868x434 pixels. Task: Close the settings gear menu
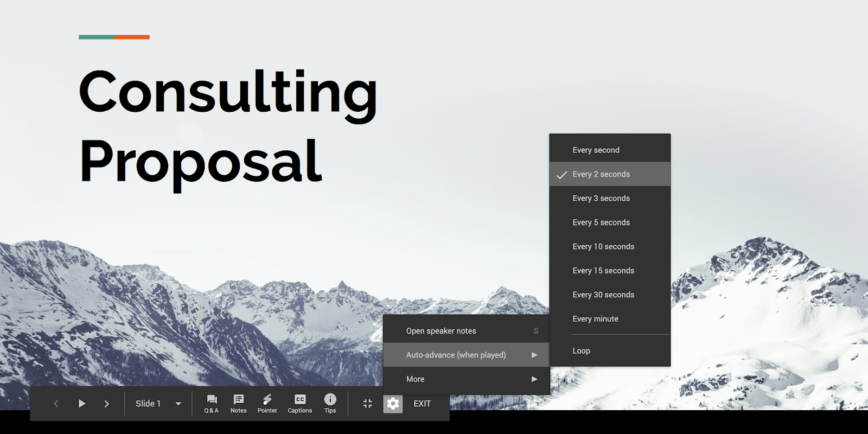393,404
